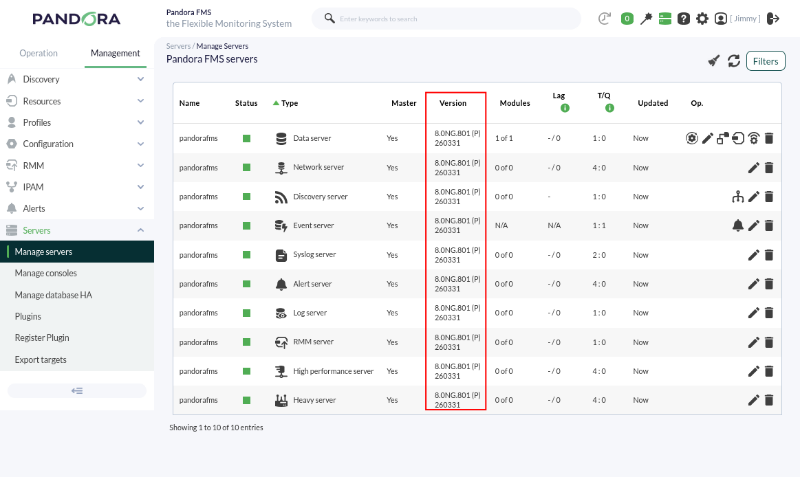
Task: Delete the Data server with trash icon
Action: [769, 138]
